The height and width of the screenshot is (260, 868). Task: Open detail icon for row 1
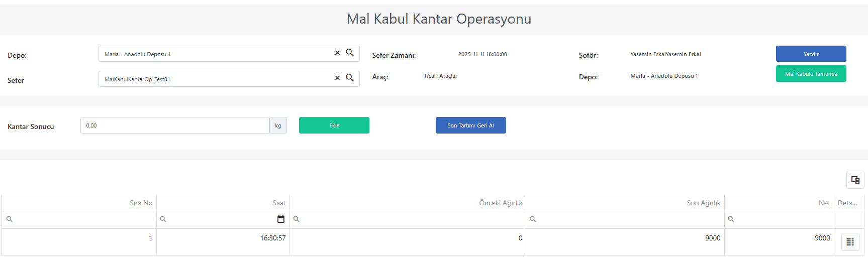tap(850, 242)
